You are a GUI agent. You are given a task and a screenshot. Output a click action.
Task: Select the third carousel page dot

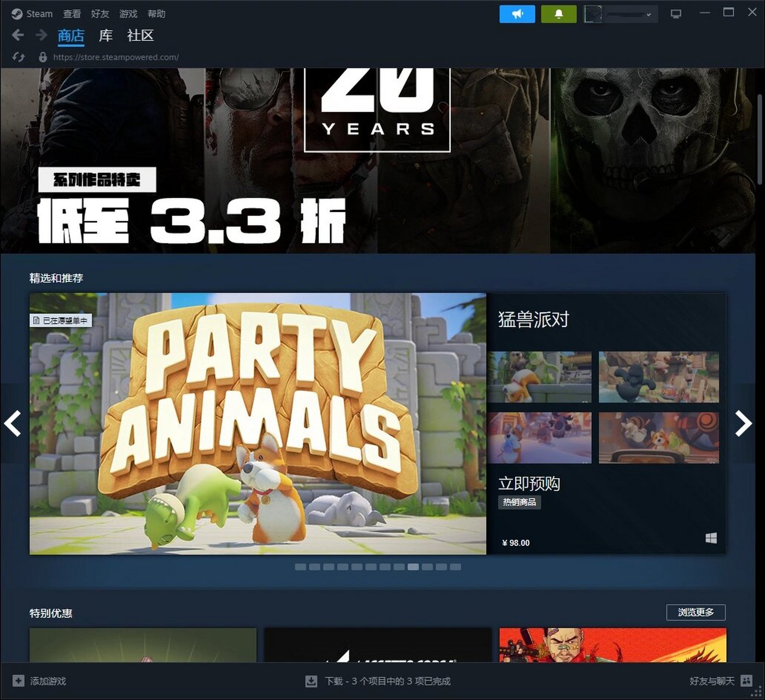329,567
